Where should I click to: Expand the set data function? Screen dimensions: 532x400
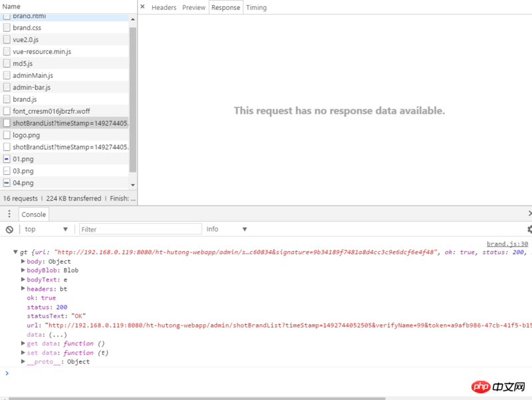coord(23,353)
